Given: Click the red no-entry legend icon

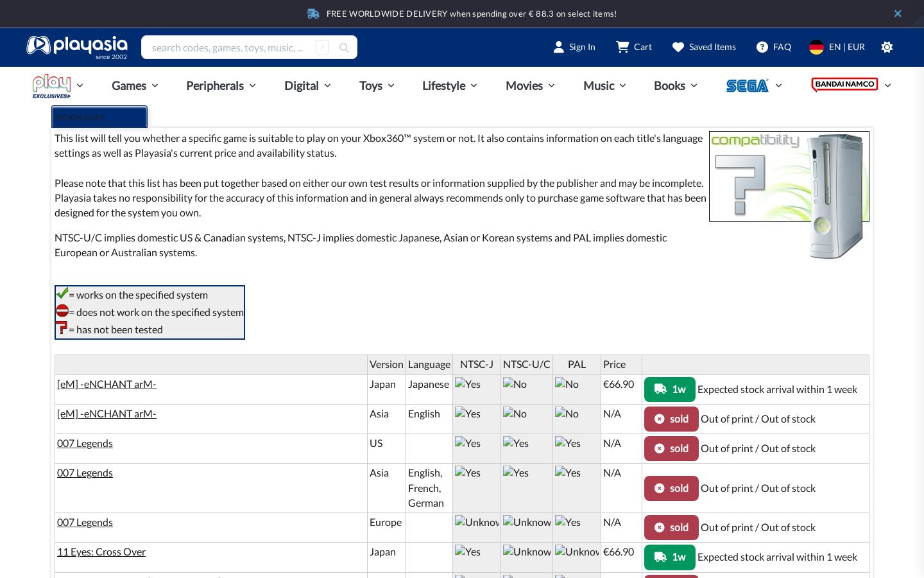Looking at the screenshot, I should tap(62, 311).
